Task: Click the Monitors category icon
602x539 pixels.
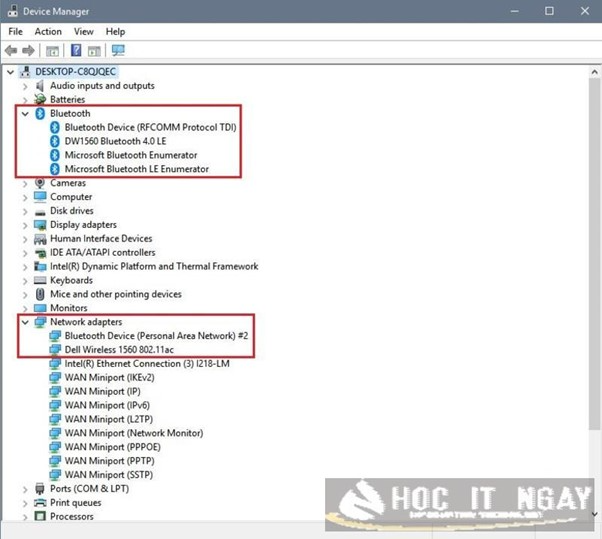Action: pos(40,308)
